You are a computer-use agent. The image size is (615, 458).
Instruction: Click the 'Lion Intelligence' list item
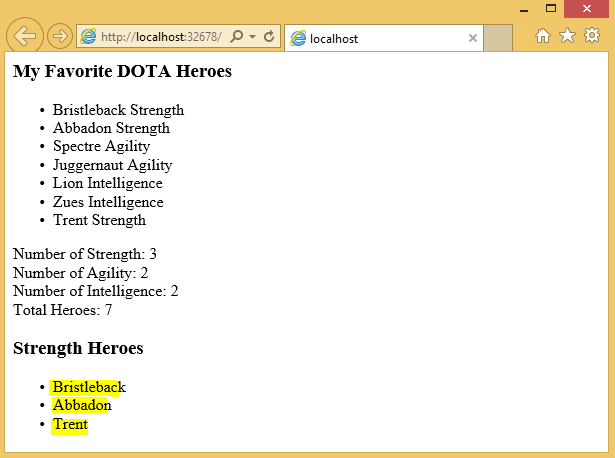click(x=108, y=183)
